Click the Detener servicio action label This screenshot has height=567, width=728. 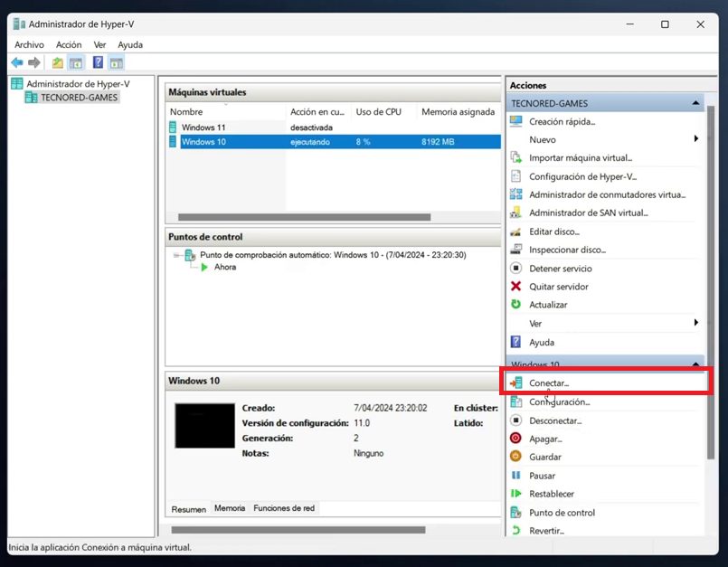click(561, 269)
